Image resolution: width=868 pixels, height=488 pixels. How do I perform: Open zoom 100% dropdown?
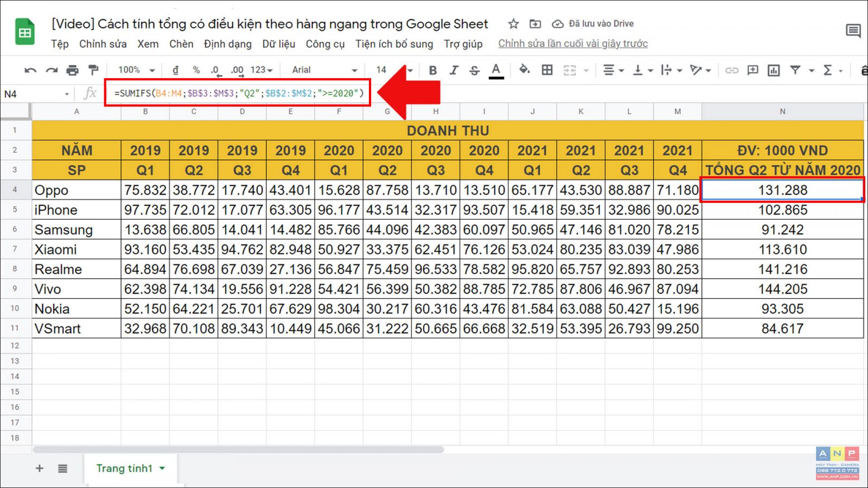(137, 70)
